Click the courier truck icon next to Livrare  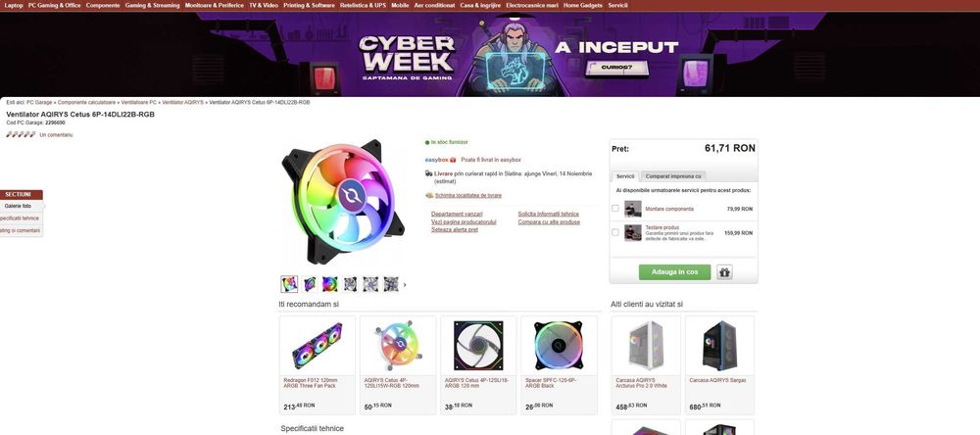429,173
